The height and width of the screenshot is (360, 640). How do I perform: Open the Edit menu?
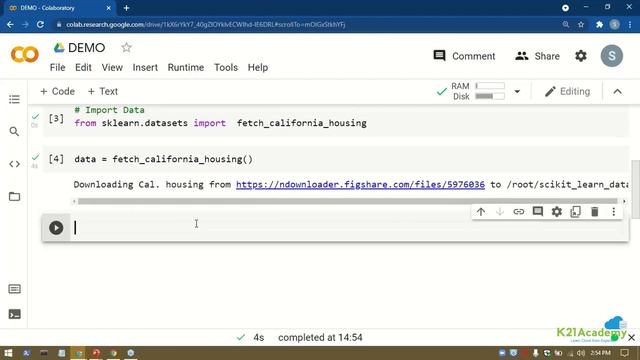point(83,67)
